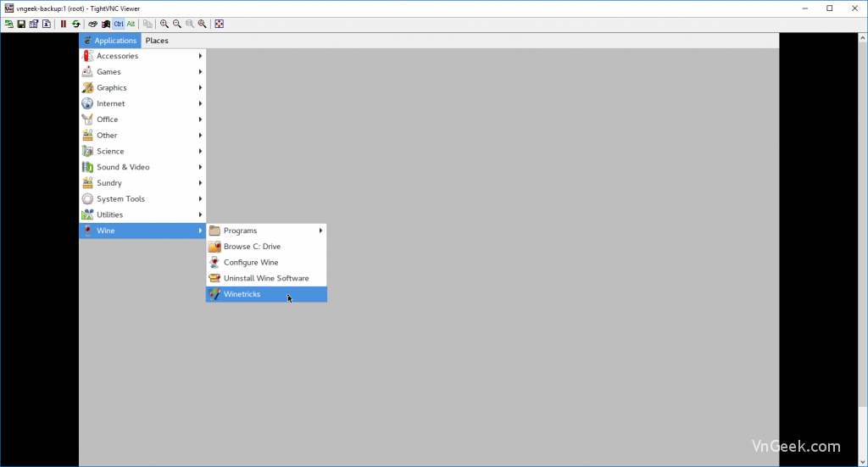Minimize the TightVNC Viewer window

805,8
